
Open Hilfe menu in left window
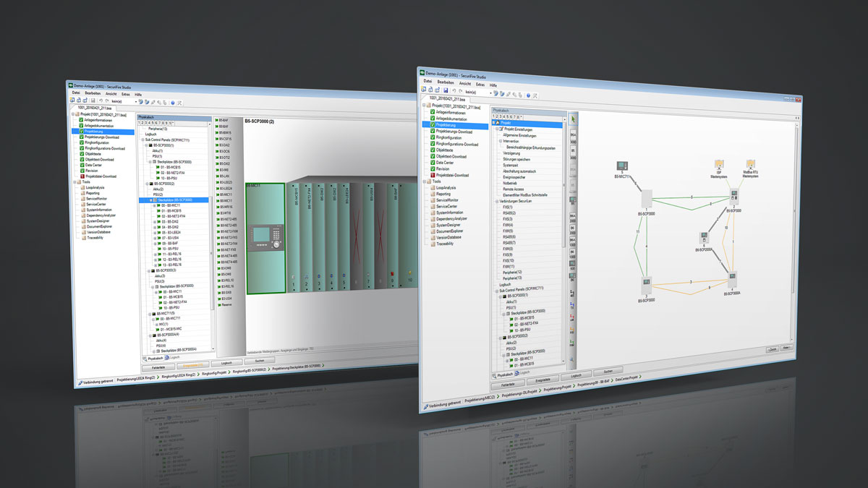(x=138, y=95)
